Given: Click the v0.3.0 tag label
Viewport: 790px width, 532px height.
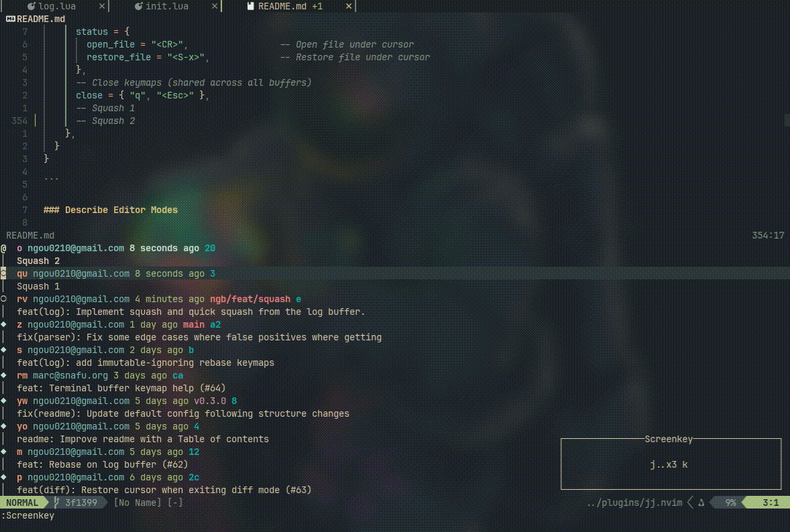Looking at the screenshot, I should pos(210,401).
